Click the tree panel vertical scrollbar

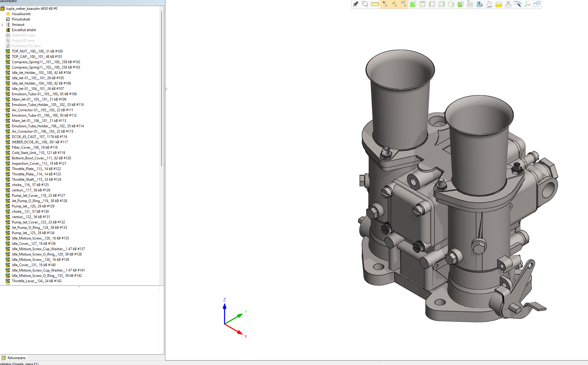tap(162, 89)
